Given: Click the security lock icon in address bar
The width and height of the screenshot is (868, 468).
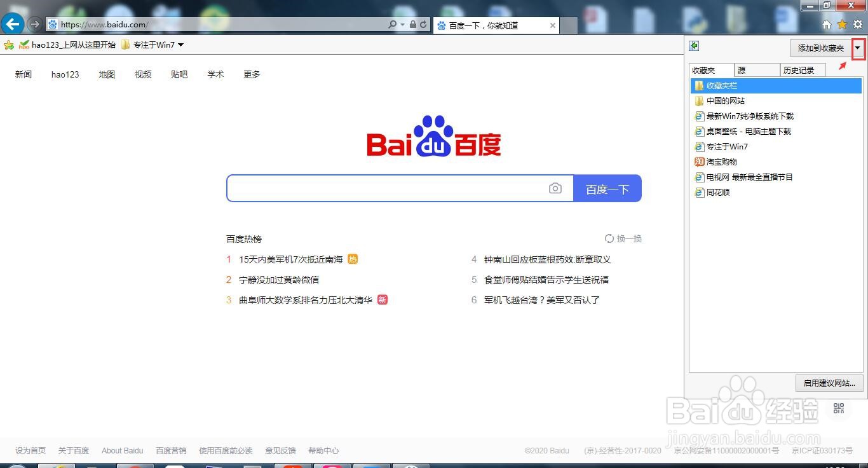Looking at the screenshot, I should (413, 25).
